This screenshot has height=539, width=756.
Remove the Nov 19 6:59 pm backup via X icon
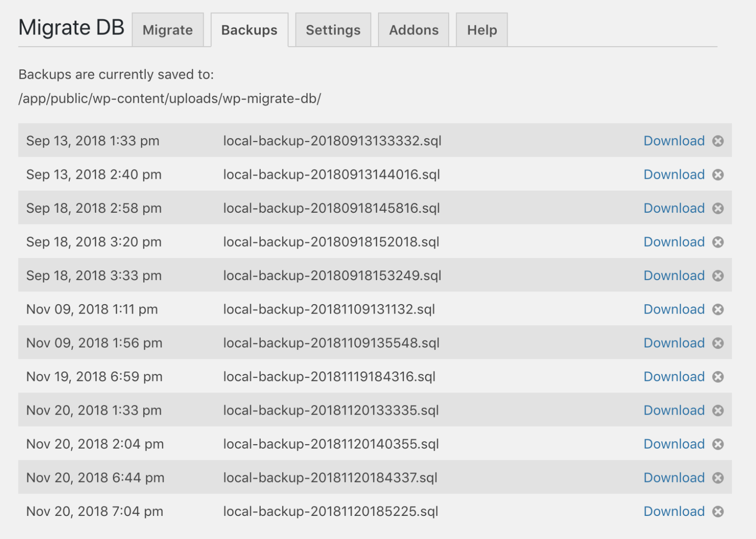718,377
